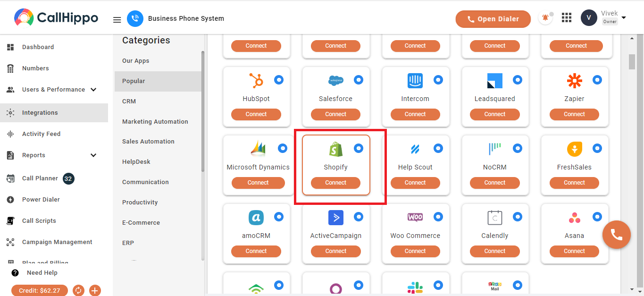Open Power Dialer in sidebar
644x296 pixels.
coord(54,200)
